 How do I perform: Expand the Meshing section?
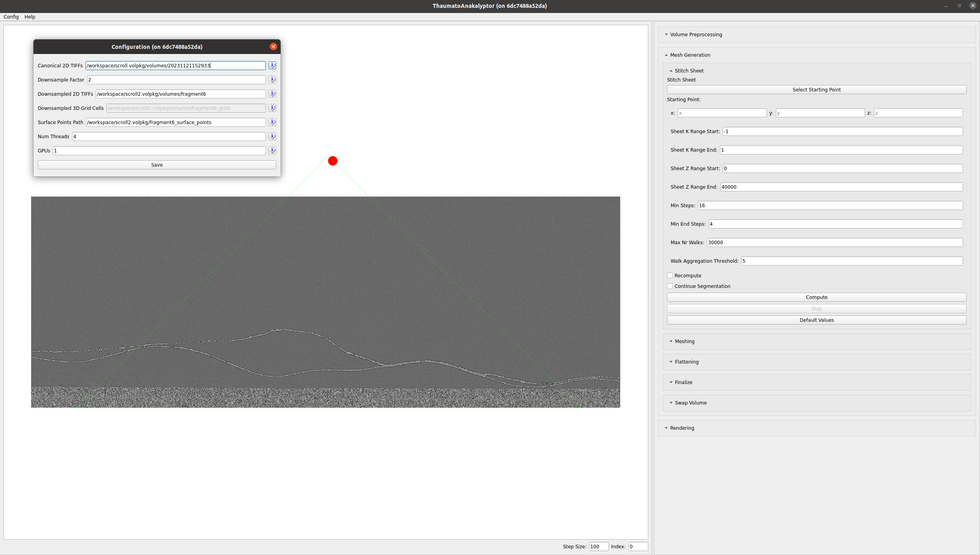[684, 342]
